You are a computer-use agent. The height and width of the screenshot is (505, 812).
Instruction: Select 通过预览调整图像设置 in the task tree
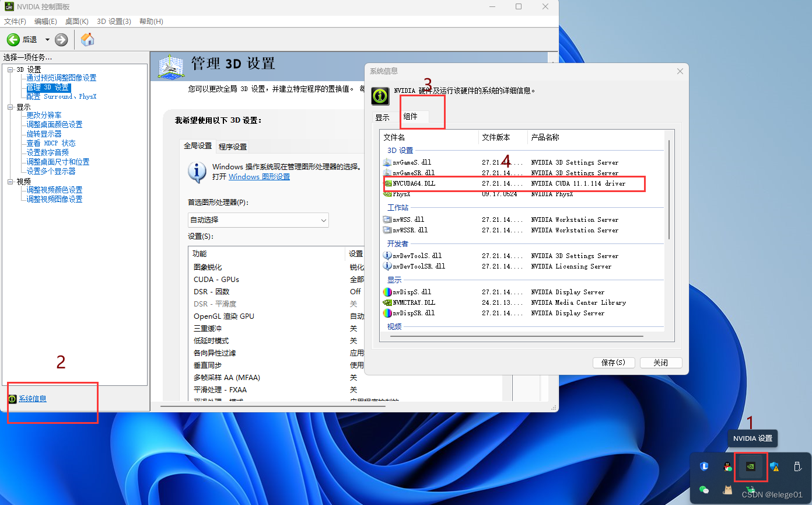coord(61,78)
